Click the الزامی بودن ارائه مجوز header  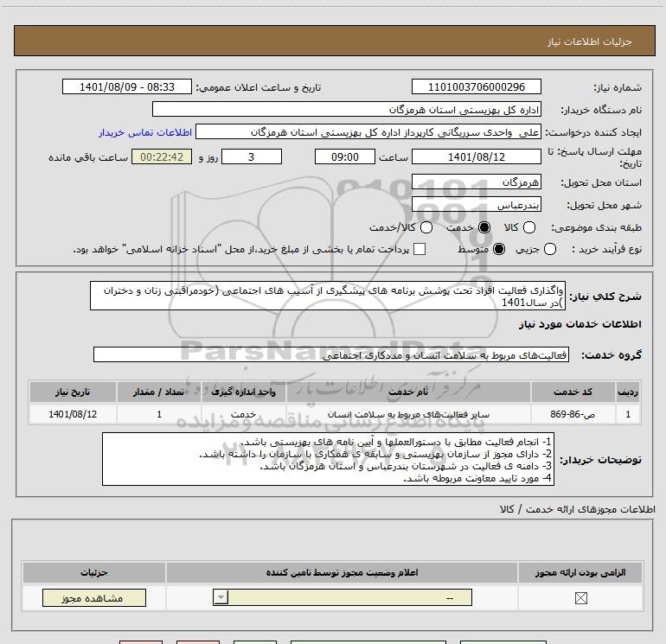point(580,572)
